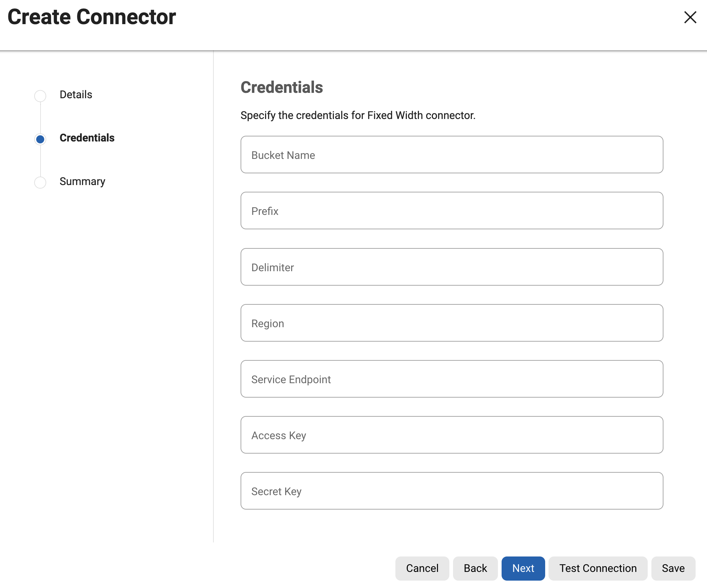Image resolution: width=707 pixels, height=588 pixels.
Task: Select the Credentials step label
Action: (x=87, y=138)
